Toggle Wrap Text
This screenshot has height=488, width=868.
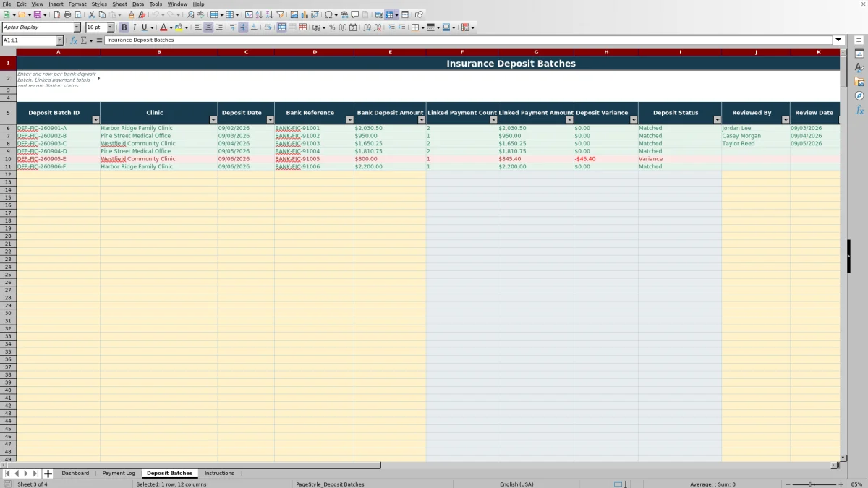[268, 27]
